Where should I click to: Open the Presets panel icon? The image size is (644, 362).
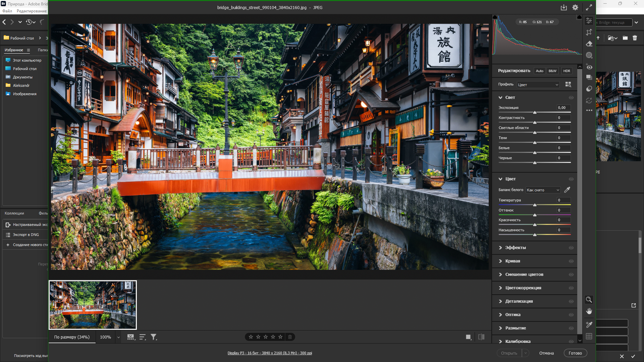coord(589,89)
